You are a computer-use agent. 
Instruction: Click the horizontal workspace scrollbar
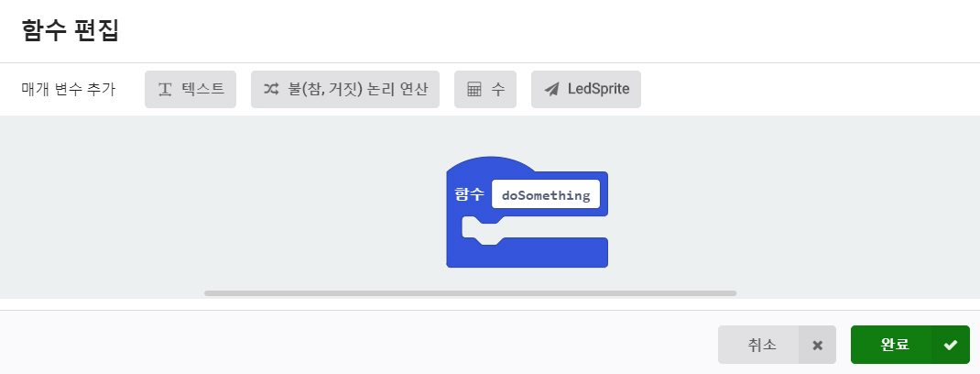point(470,293)
